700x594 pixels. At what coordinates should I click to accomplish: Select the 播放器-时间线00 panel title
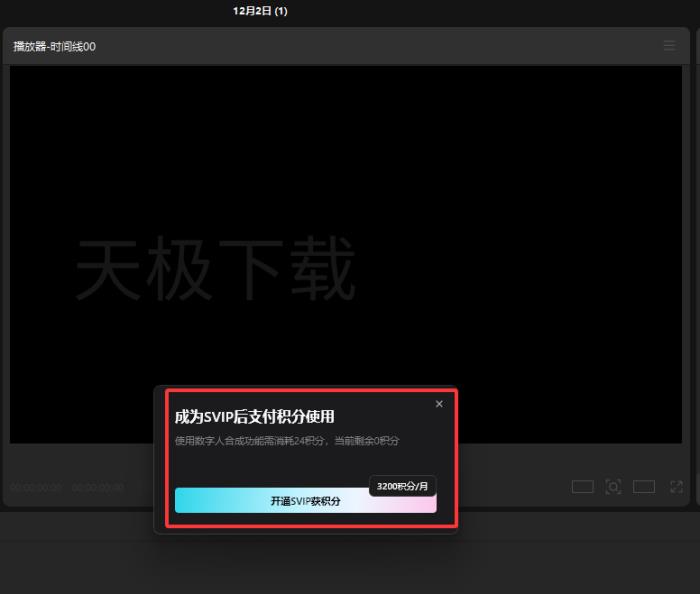point(55,47)
